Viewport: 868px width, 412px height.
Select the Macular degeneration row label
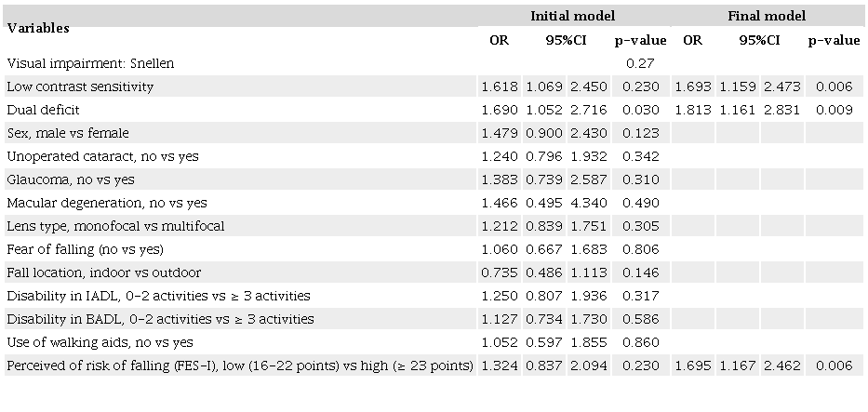click(107, 203)
